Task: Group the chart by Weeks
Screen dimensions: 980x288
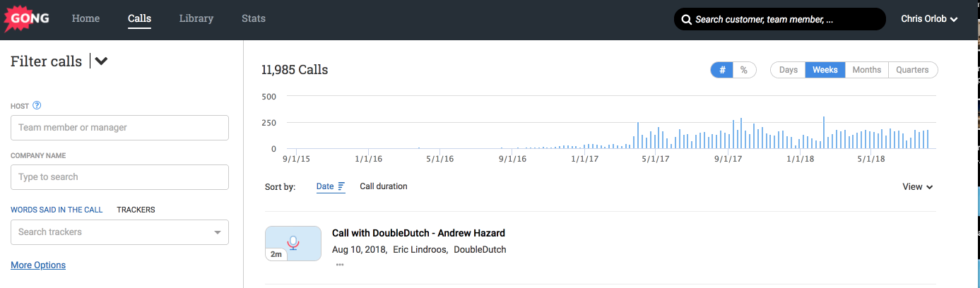Action: (x=825, y=70)
